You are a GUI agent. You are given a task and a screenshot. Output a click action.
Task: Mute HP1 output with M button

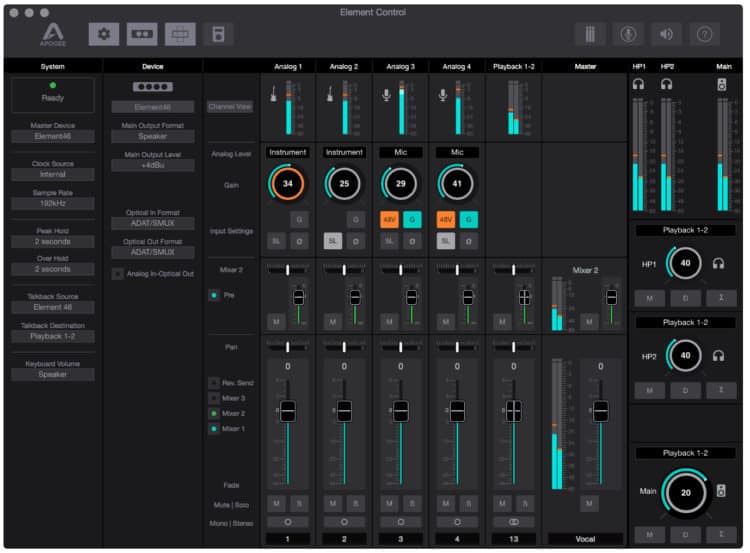click(650, 298)
